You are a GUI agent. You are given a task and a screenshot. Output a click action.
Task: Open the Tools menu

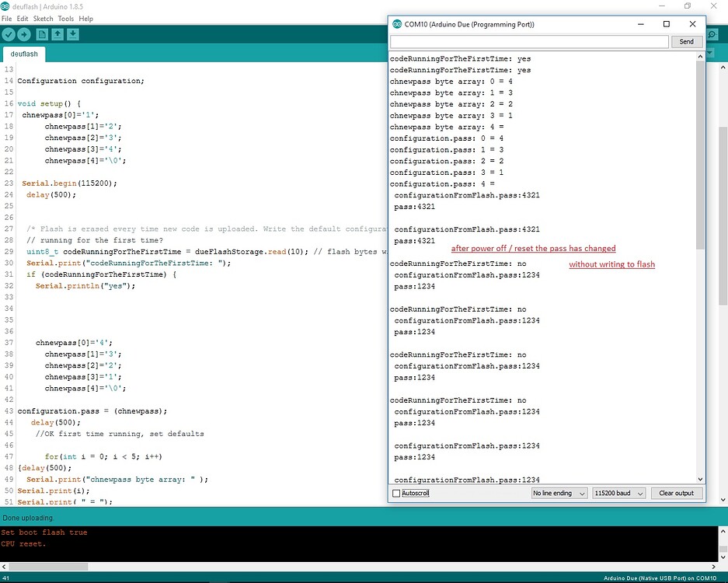(64, 18)
